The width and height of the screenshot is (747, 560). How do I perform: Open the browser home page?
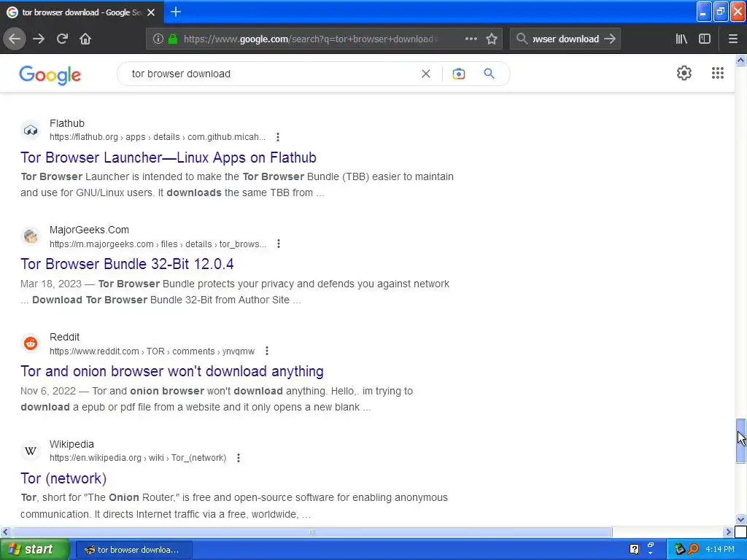click(x=85, y=39)
